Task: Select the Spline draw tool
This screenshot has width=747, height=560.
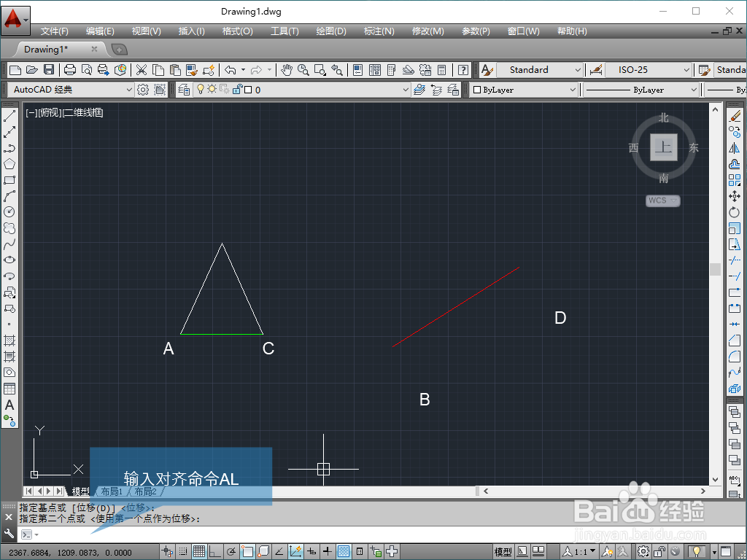Action: [9, 244]
